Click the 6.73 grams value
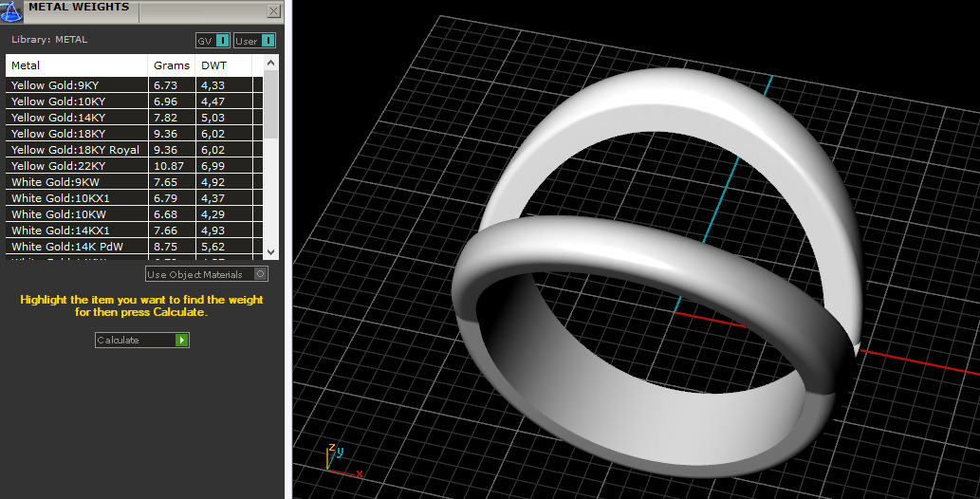980x499 pixels. 166,85
